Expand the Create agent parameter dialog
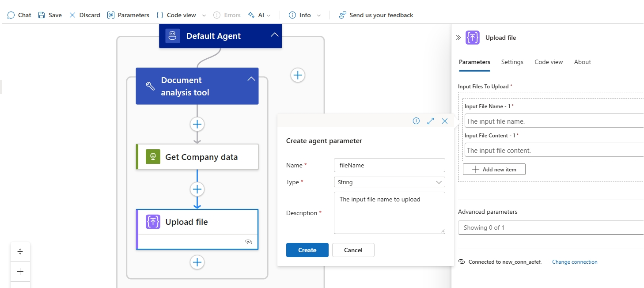 pyautogui.click(x=430, y=121)
